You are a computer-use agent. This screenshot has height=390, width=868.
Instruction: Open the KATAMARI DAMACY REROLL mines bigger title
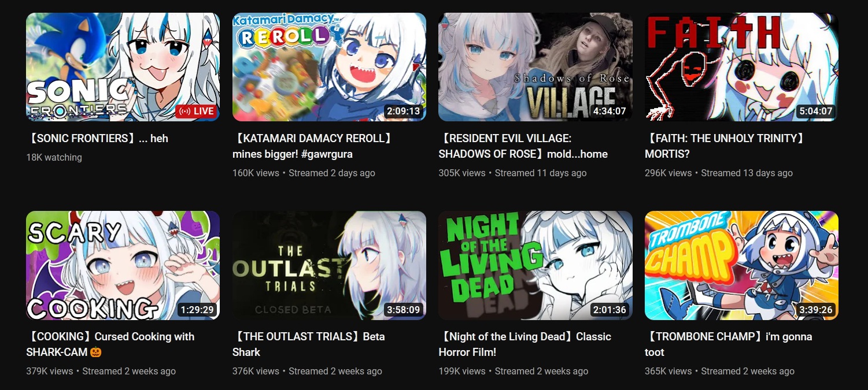point(314,146)
